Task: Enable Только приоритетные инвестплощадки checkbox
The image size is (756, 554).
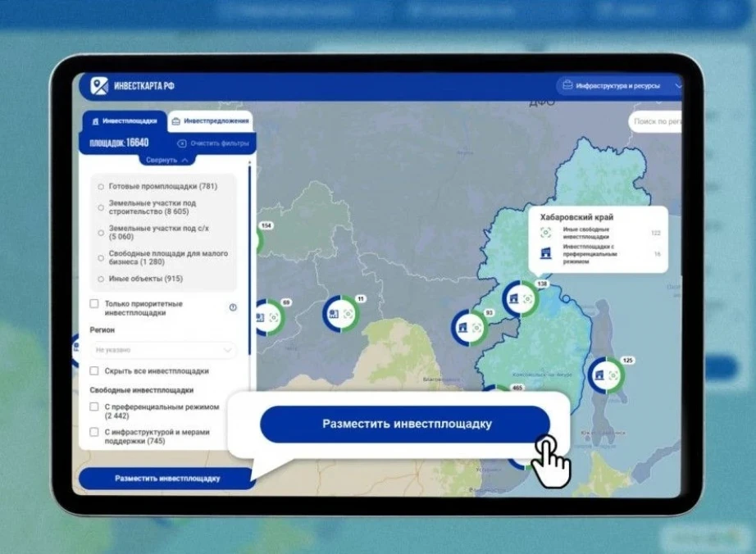Action: [x=94, y=304]
